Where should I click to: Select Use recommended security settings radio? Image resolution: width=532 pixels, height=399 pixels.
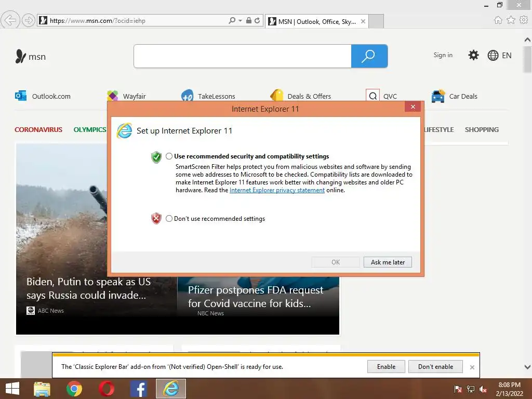[x=169, y=156]
